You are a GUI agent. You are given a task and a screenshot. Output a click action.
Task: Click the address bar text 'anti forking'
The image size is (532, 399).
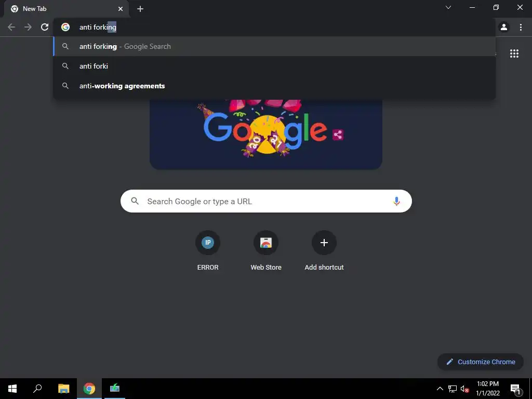[98, 27]
